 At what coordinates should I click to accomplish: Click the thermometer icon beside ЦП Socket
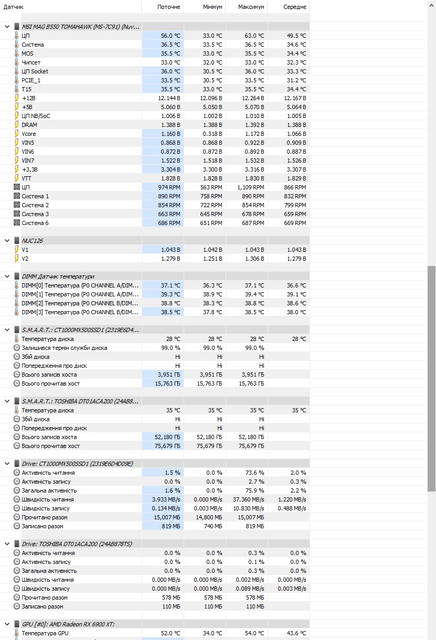(x=17, y=71)
